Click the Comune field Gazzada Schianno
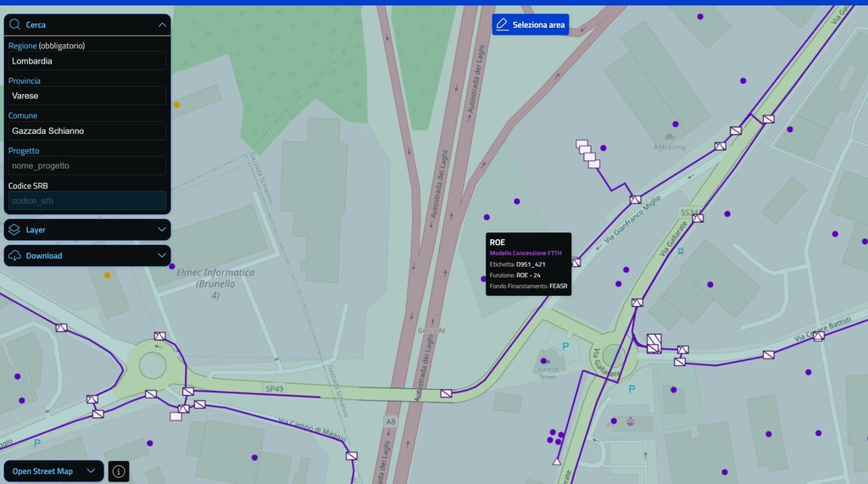 point(87,131)
